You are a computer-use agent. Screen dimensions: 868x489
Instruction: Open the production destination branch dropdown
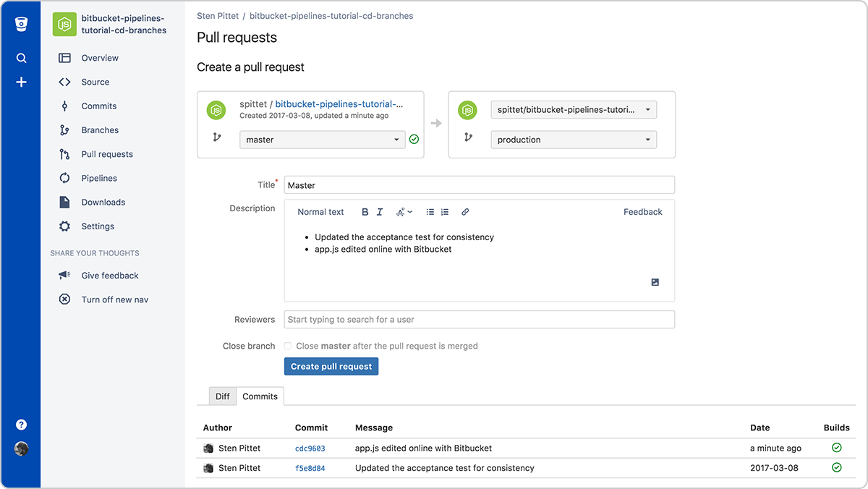573,139
